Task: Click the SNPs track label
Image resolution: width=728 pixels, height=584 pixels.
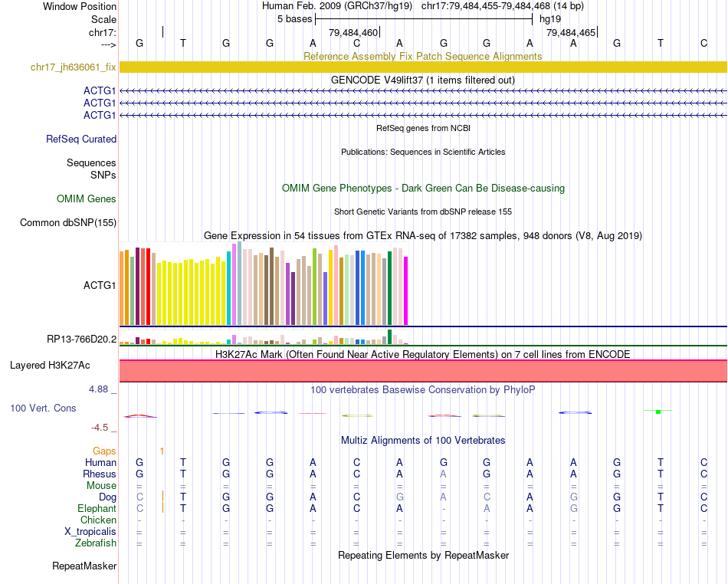Action: tap(103, 175)
